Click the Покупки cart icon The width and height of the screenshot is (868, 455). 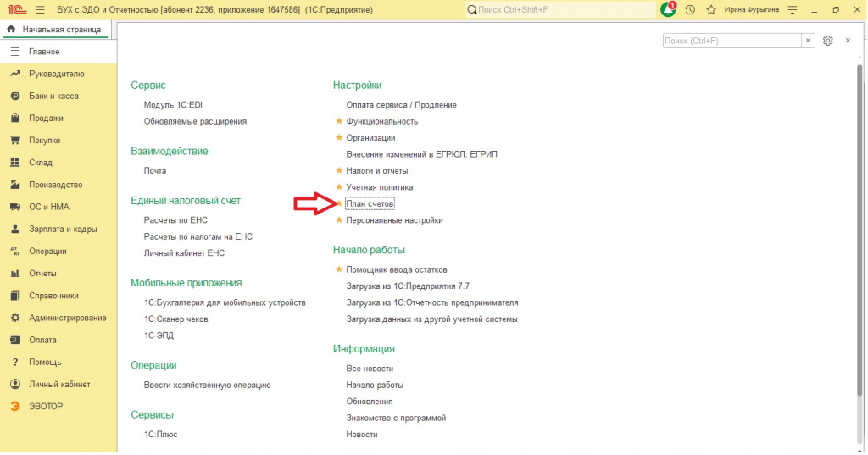click(x=15, y=140)
